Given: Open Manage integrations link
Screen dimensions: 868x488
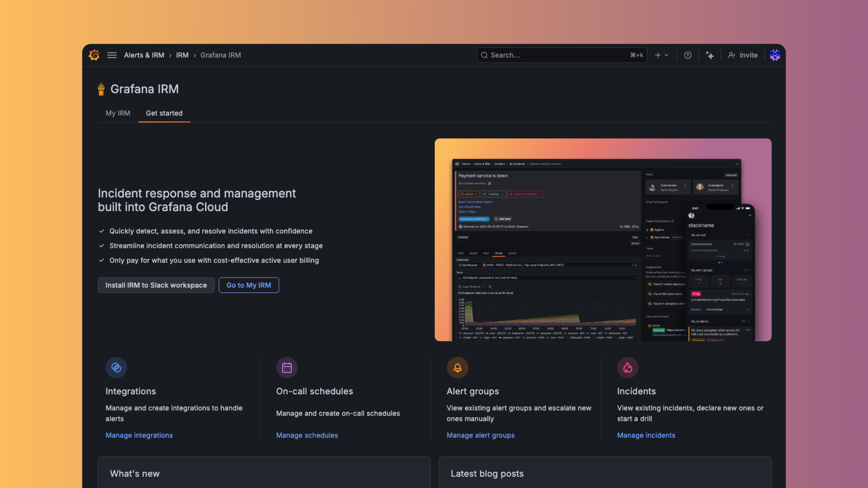Looking at the screenshot, I should (x=139, y=435).
